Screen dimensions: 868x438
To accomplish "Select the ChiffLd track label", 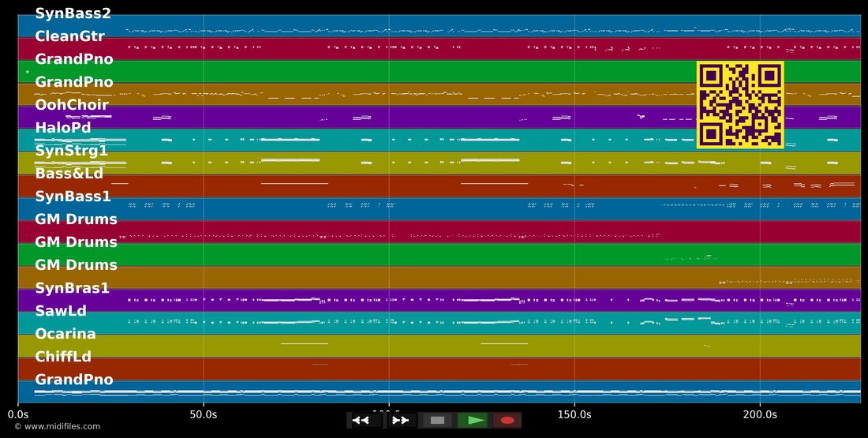I will click(63, 357).
